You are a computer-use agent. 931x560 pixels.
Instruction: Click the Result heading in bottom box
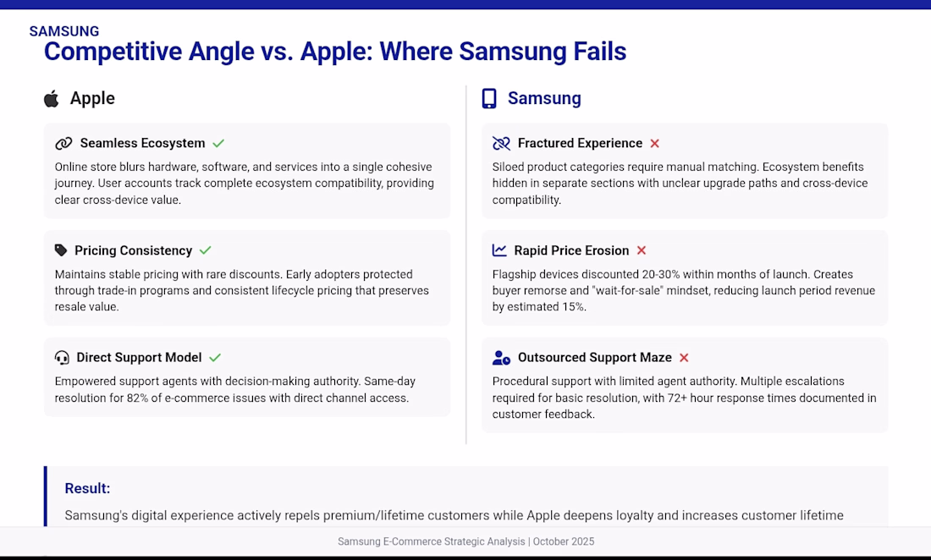(87, 488)
